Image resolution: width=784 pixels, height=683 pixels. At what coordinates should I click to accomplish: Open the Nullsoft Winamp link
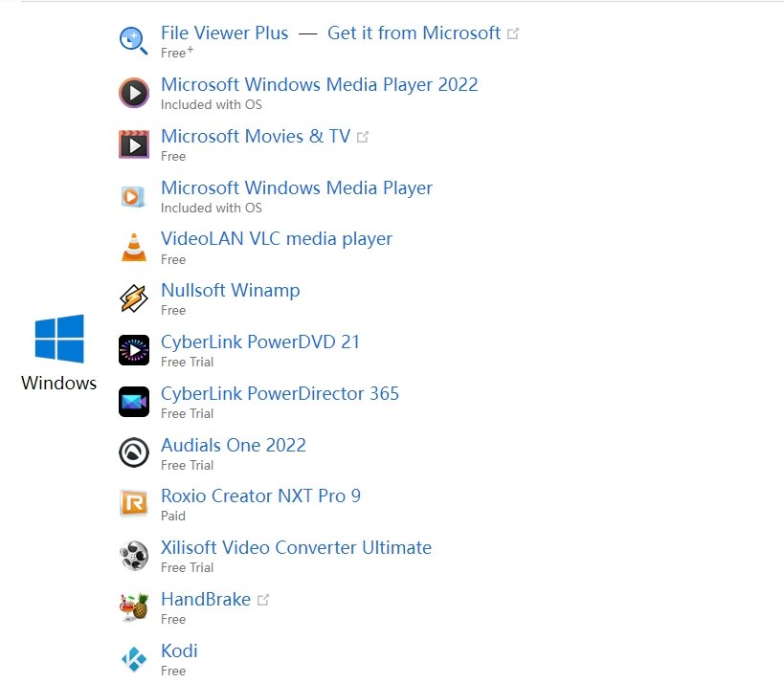coord(231,290)
